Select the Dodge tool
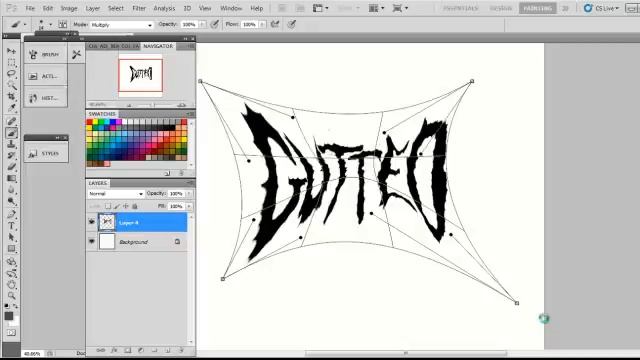 (x=11, y=201)
